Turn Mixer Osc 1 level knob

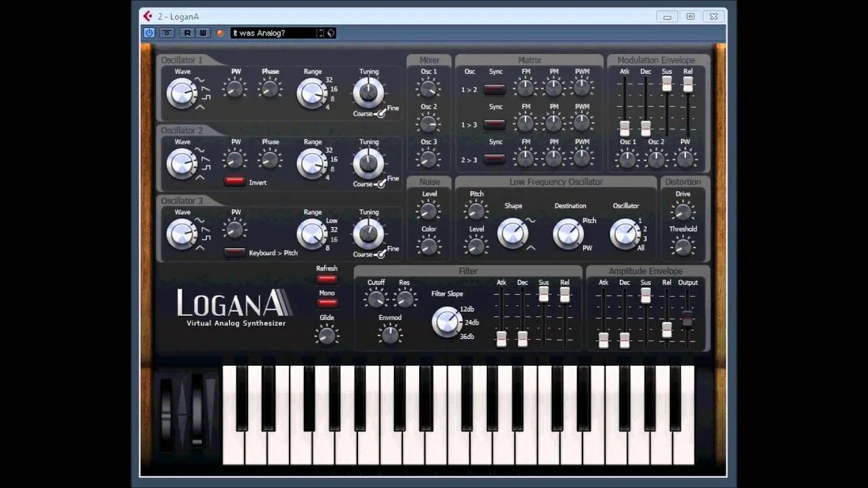pyautogui.click(x=429, y=88)
